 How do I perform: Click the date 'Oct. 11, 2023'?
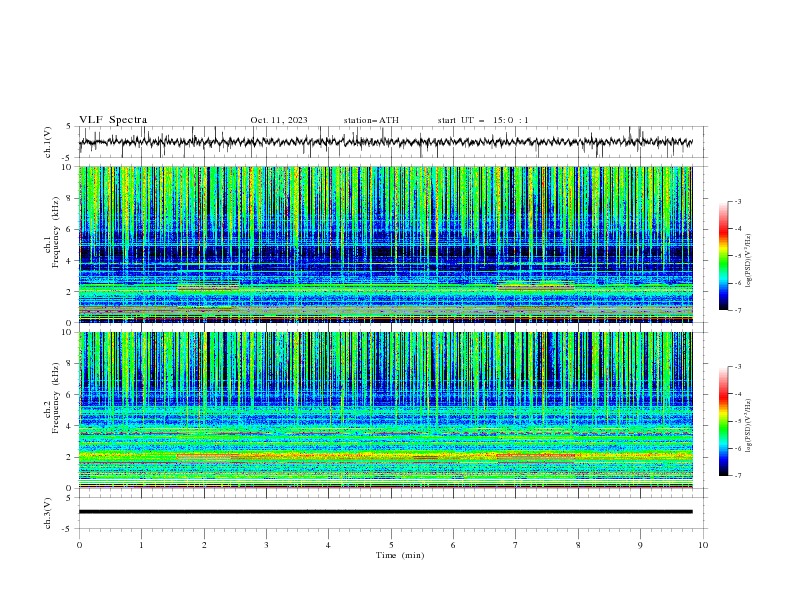point(279,120)
